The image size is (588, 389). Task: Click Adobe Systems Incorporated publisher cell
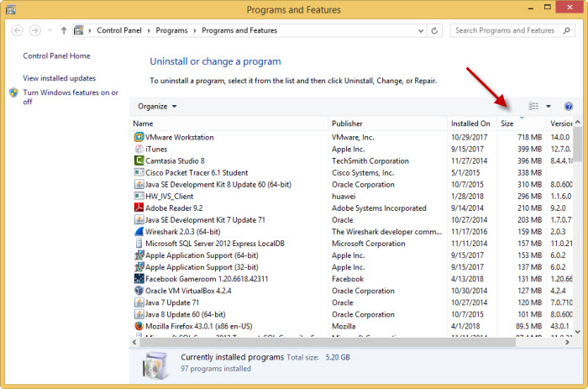379,208
